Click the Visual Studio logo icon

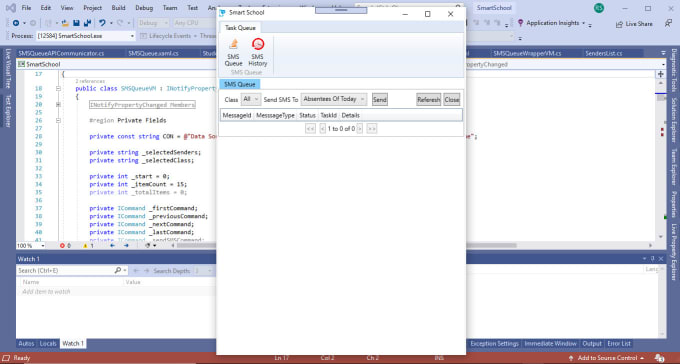tap(11, 8)
